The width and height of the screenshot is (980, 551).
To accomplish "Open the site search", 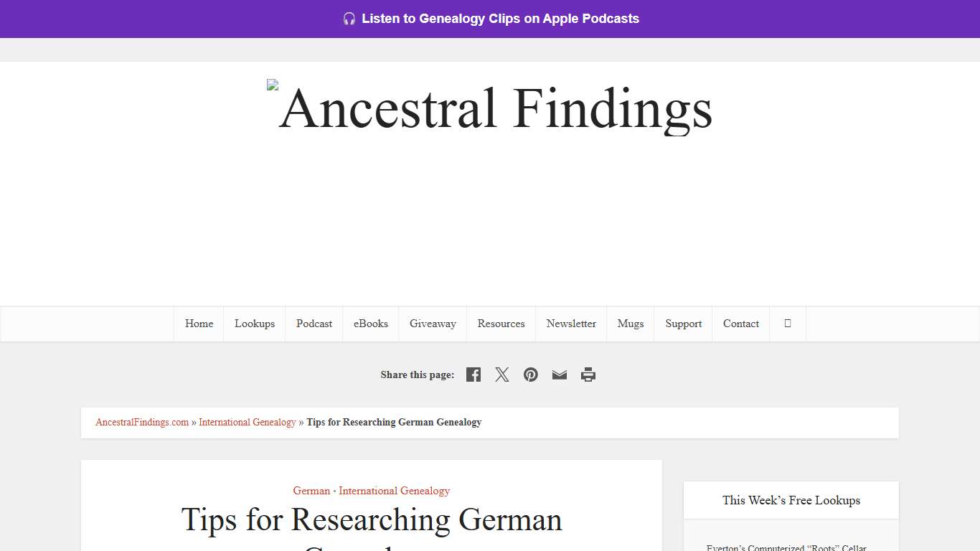I will 787,324.
